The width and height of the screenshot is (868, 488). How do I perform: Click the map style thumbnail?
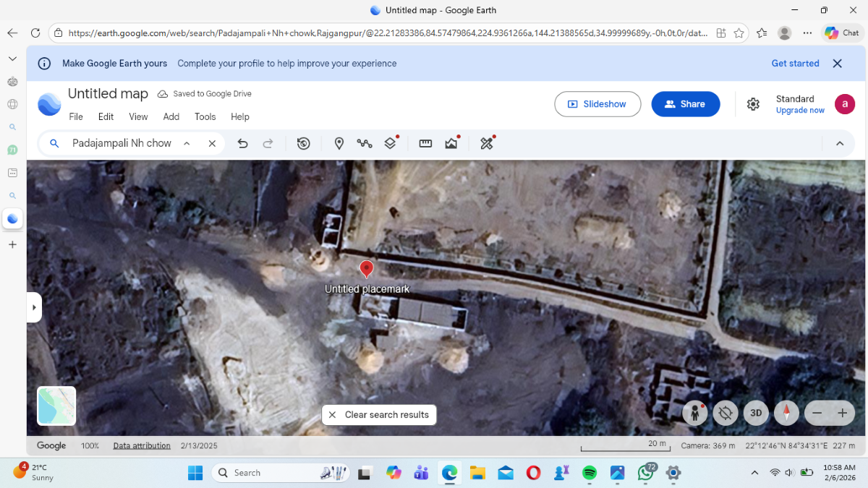pos(56,406)
